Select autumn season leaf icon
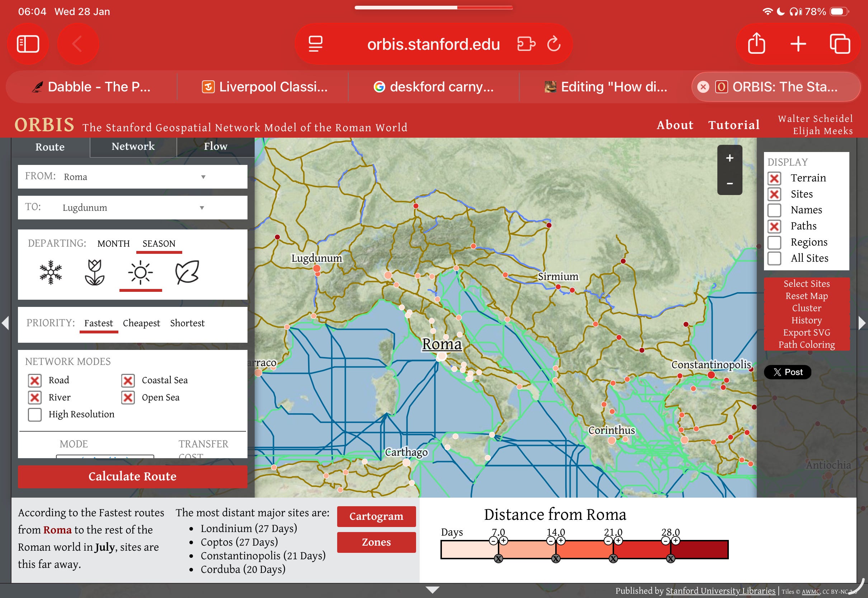Screen dimensions: 868x598 pyautogui.click(x=187, y=272)
